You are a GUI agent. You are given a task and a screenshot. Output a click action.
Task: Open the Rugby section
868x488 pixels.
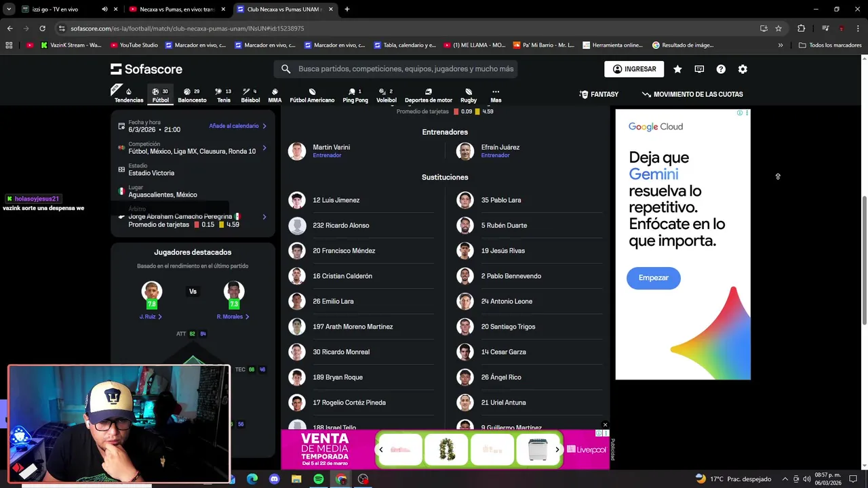tap(469, 95)
